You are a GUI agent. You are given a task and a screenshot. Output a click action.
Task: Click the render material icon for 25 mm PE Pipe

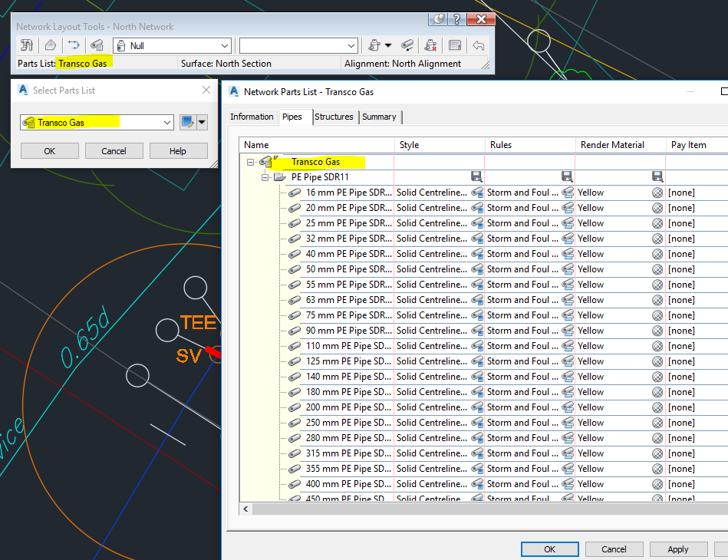tap(657, 223)
